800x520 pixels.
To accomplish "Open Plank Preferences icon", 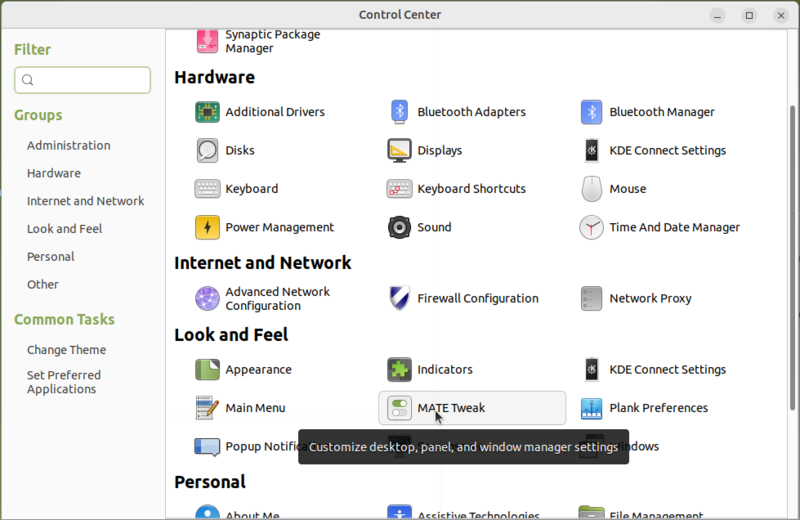I will point(591,408).
